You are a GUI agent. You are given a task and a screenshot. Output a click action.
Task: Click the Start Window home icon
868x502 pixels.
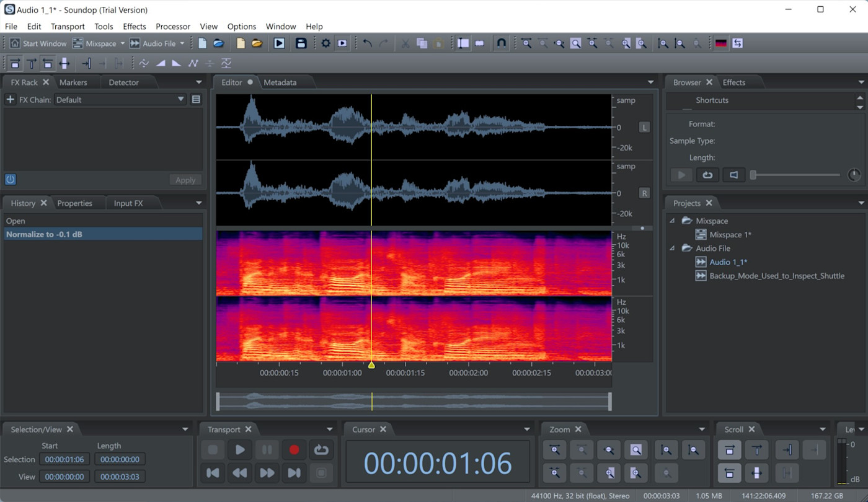(15, 43)
